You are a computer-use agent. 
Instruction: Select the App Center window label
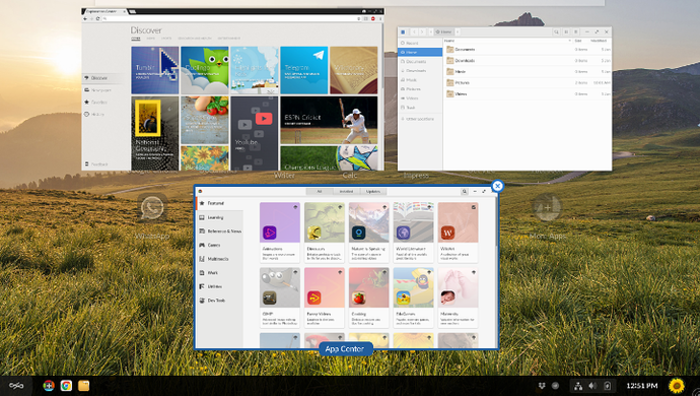tap(345, 349)
